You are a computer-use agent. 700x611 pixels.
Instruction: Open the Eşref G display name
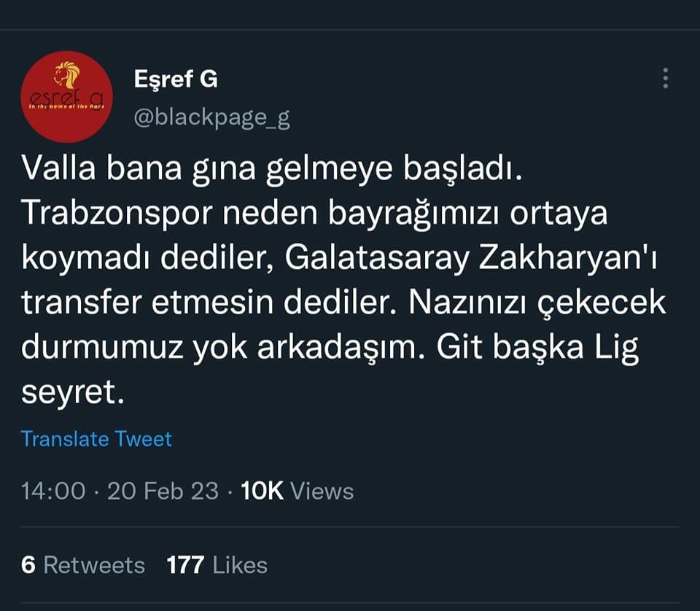click(176, 79)
